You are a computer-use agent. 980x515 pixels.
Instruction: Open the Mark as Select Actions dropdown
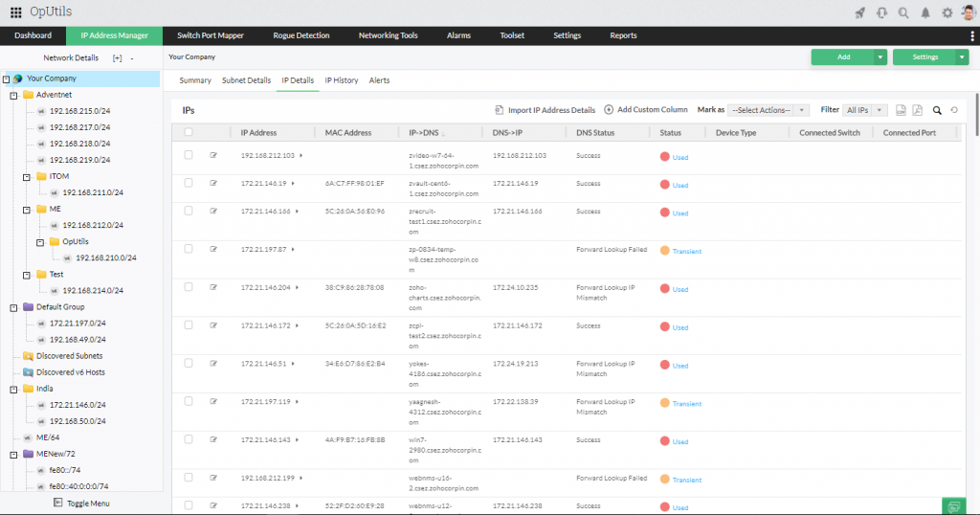point(768,110)
